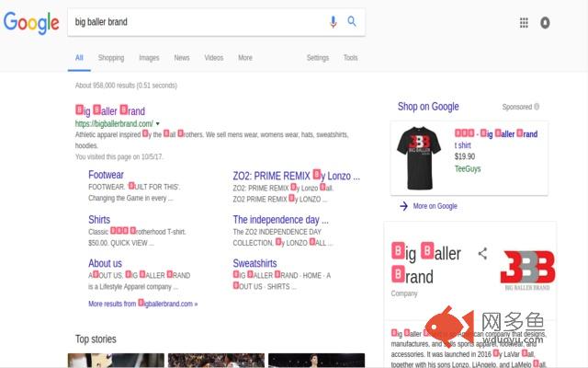Click the blue magnifier search icon
The height and width of the screenshot is (368, 588).
[352, 21]
